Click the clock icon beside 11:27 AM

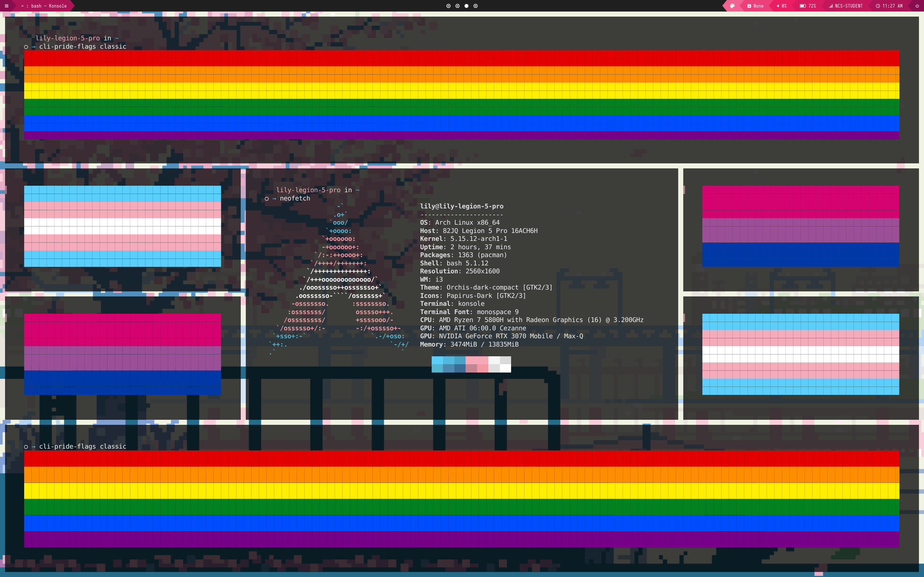coord(878,6)
